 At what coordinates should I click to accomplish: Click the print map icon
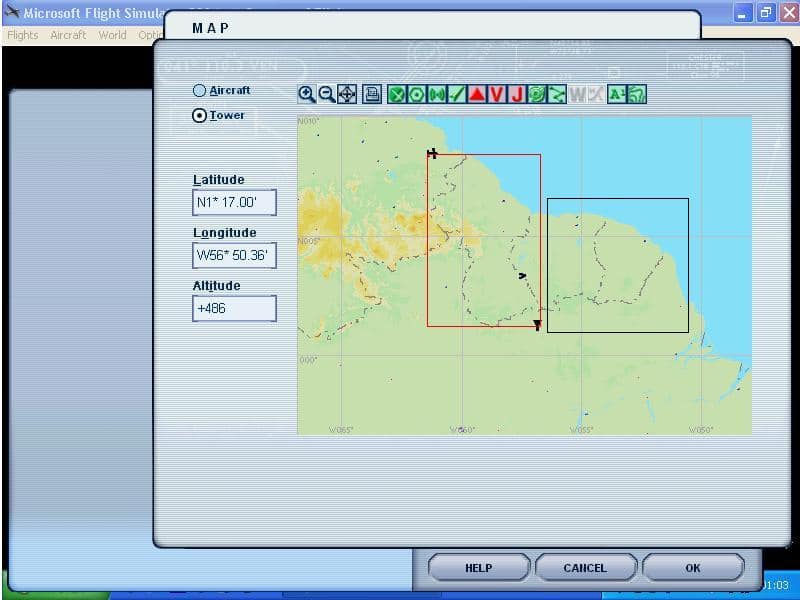click(x=371, y=94)
